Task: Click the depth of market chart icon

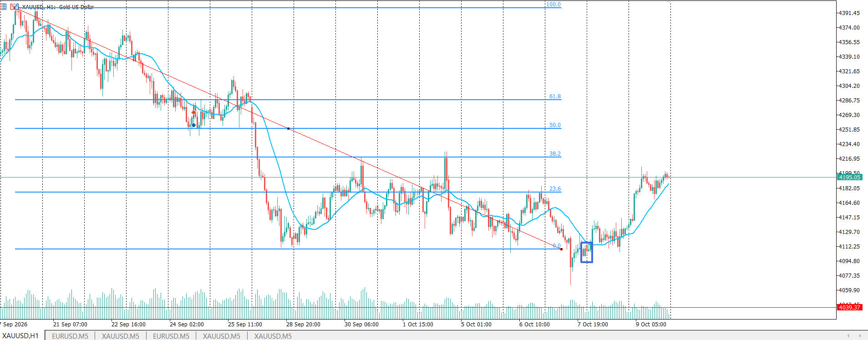Action: (15, 7)
